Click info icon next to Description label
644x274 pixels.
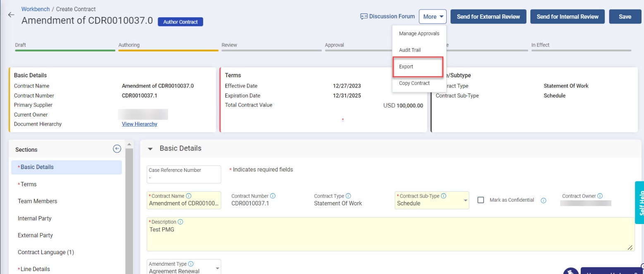pos(180,222)
